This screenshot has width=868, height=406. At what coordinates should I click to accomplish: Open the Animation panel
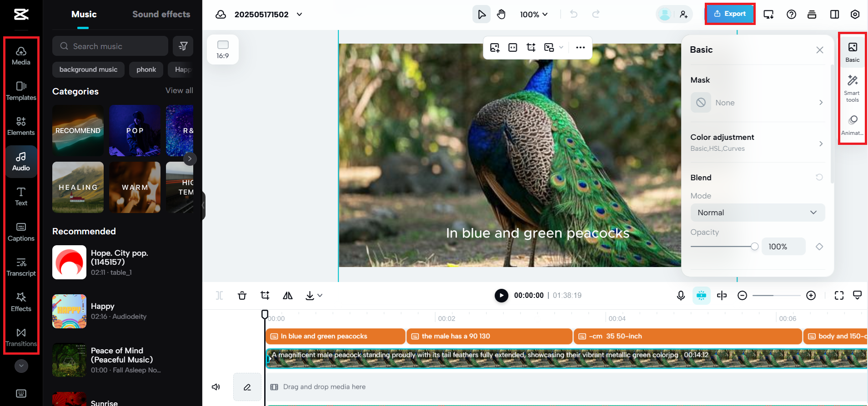(853, 125)
